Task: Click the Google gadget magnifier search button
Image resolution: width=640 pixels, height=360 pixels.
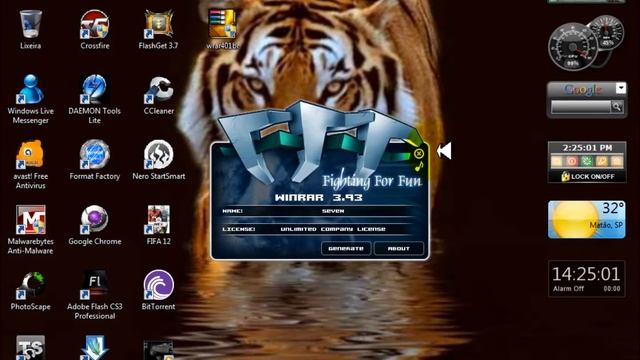Action: coord(617,107)
